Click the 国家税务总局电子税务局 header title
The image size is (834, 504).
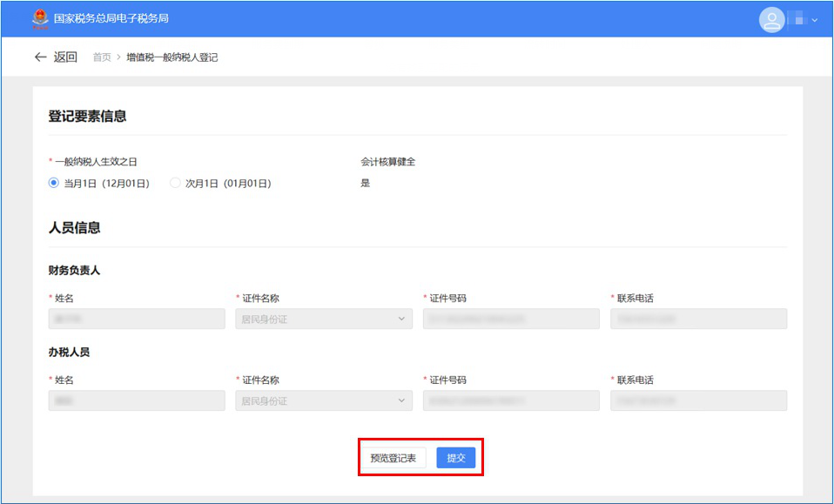click(x=111, y=18)
